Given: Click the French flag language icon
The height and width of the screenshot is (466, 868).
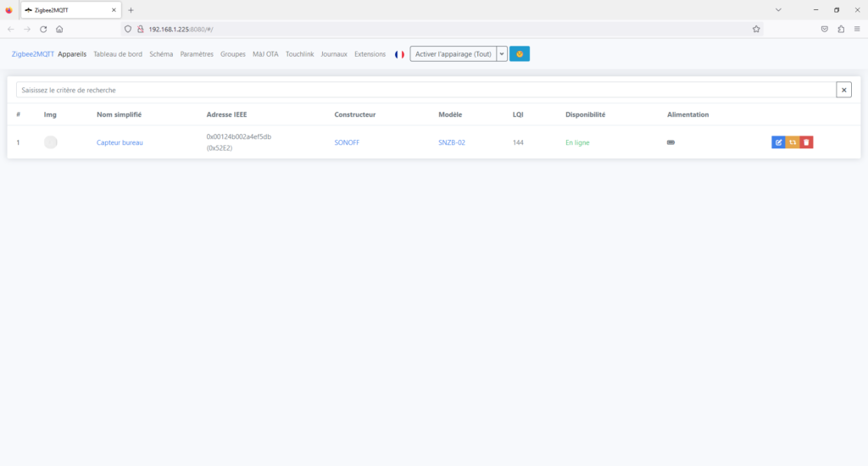Looking at the screenshot, I should click(399, 54).
